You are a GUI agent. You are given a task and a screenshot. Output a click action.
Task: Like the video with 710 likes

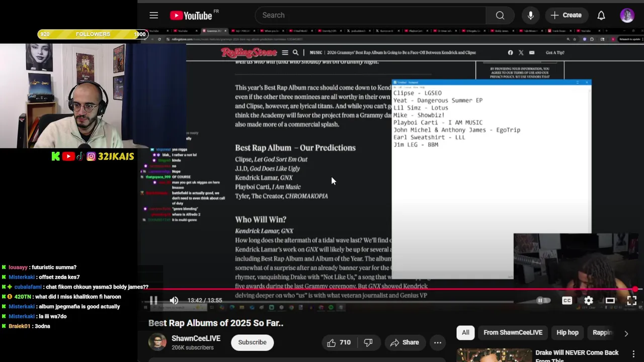338,342
